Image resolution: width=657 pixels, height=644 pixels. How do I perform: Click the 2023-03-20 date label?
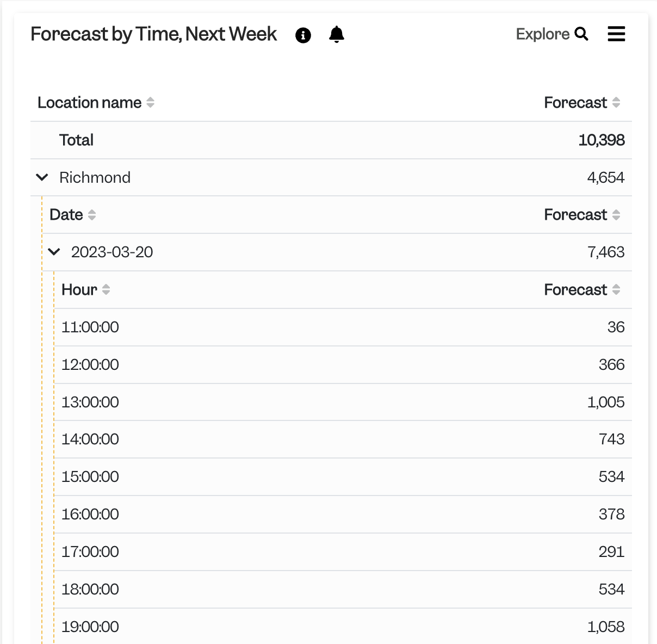(112, 252)
